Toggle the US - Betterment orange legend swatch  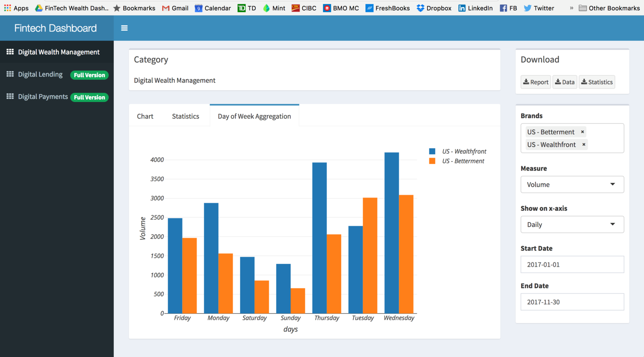point(432,161)
